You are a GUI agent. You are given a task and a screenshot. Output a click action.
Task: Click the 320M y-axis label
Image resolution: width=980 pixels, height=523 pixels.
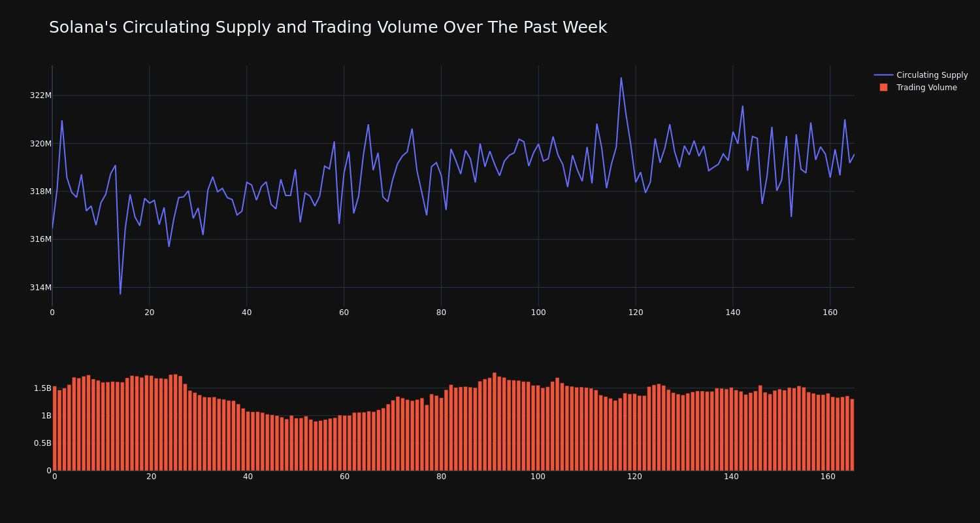41,144
